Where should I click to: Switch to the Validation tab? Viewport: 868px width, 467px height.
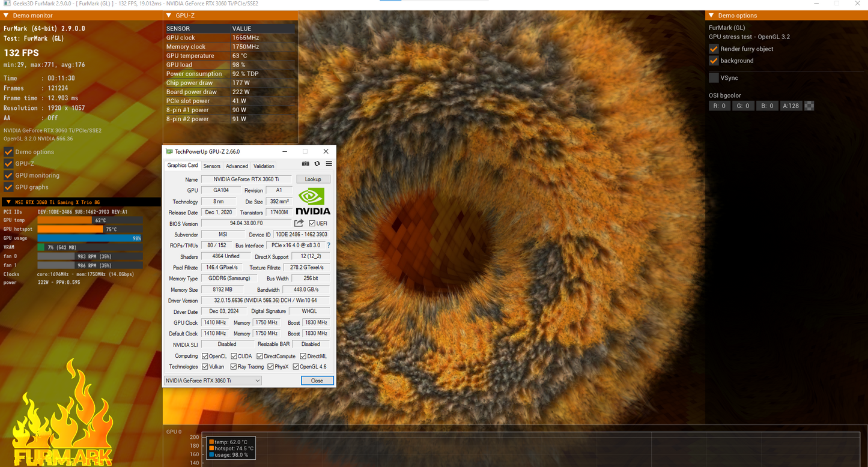pos(264,166)
